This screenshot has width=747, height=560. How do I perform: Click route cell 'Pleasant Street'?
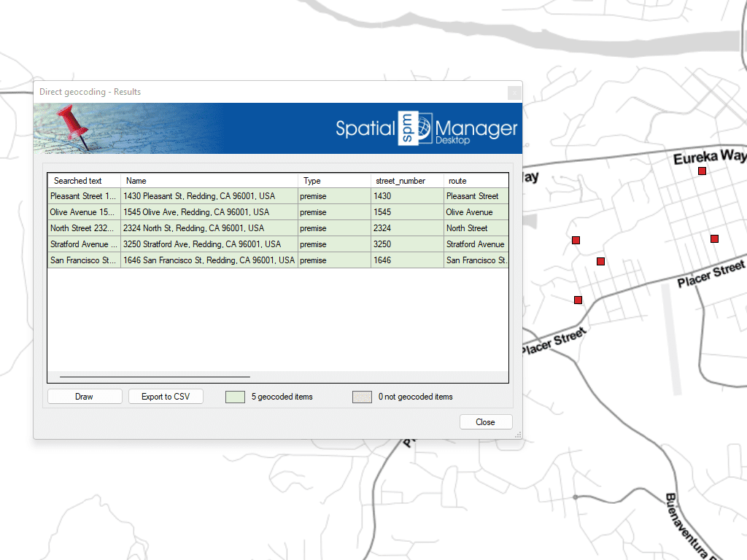[476, 196]
